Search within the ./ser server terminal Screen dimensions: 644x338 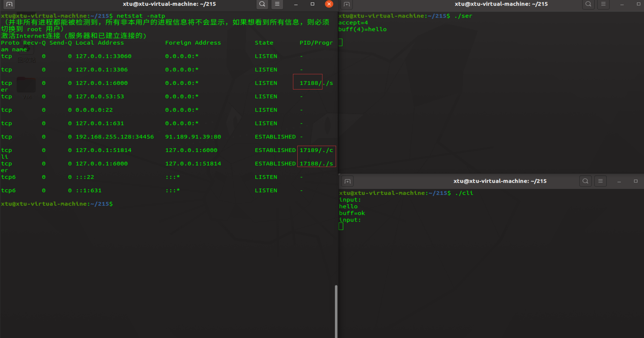[x=588, y=4]
